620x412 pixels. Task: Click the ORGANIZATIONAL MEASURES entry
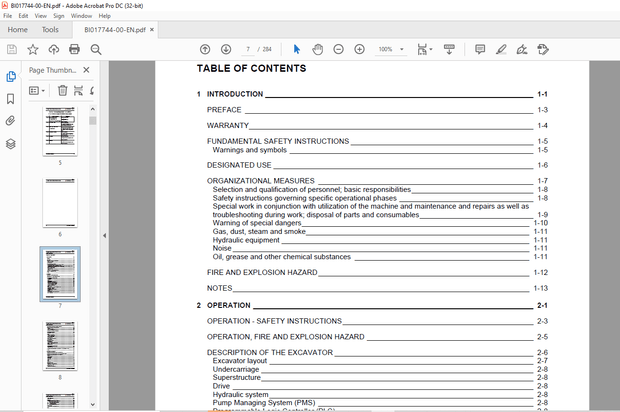[377, 181]
